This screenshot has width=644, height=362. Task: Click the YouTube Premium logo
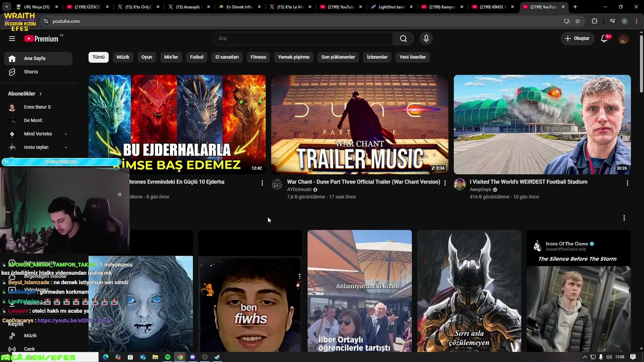click(x=41, y=39)
